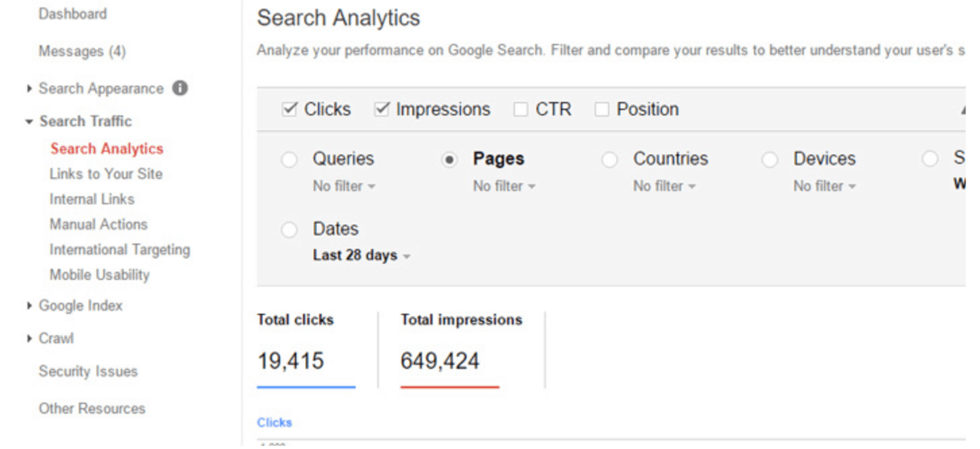
Task: Open the Countries No filter dropdown
Action: [x=664, y=186]
